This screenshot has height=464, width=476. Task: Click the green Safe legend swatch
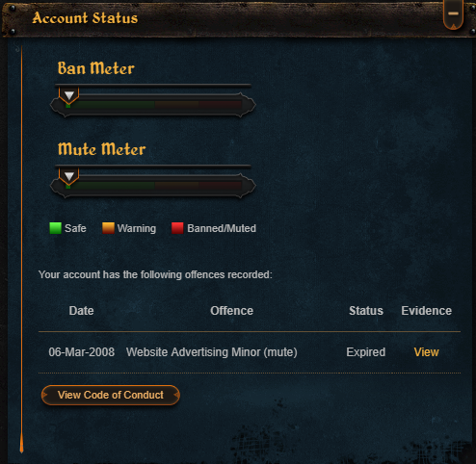click(55, 228)
